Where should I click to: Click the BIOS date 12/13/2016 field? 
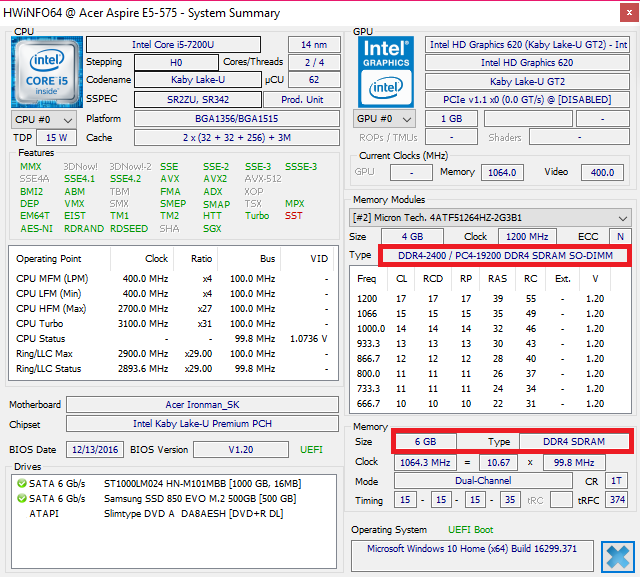95,450
